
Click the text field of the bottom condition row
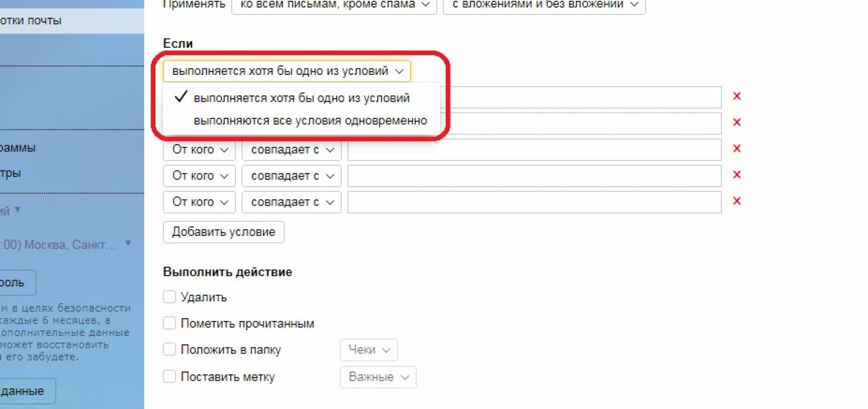coord(534,202)
